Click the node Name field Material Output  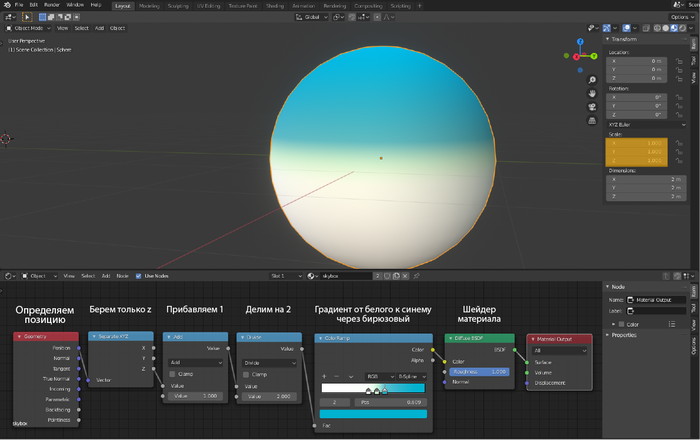click(656, 300)
